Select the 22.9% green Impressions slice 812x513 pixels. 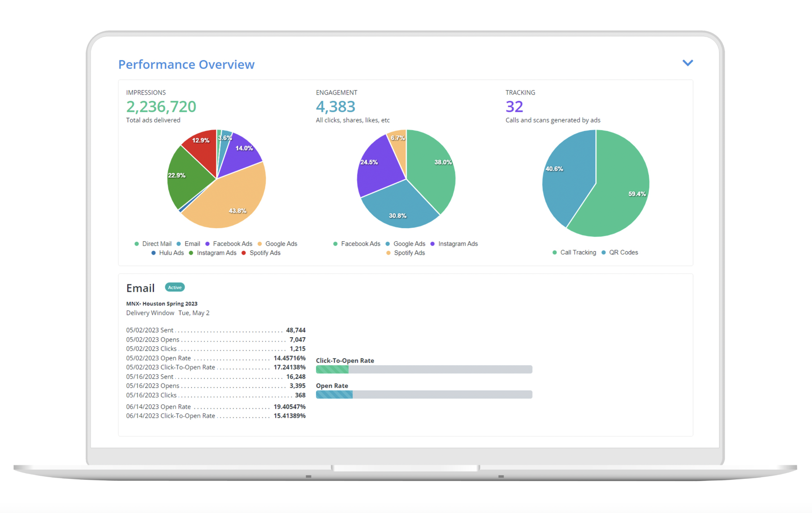click(186, 179)
